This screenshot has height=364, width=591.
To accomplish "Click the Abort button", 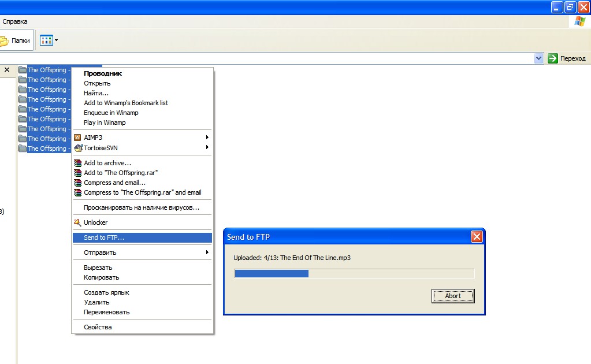I will point(453,296).
